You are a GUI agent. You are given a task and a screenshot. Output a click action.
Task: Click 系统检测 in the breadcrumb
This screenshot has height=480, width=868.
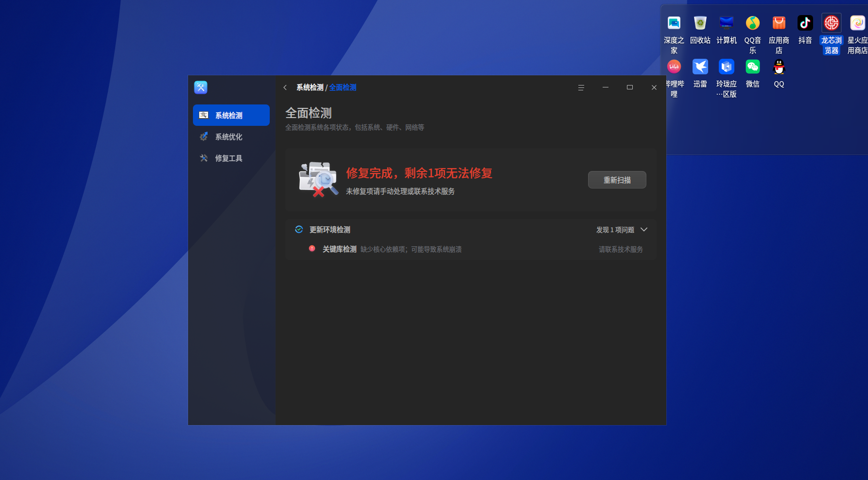(310, 87)
